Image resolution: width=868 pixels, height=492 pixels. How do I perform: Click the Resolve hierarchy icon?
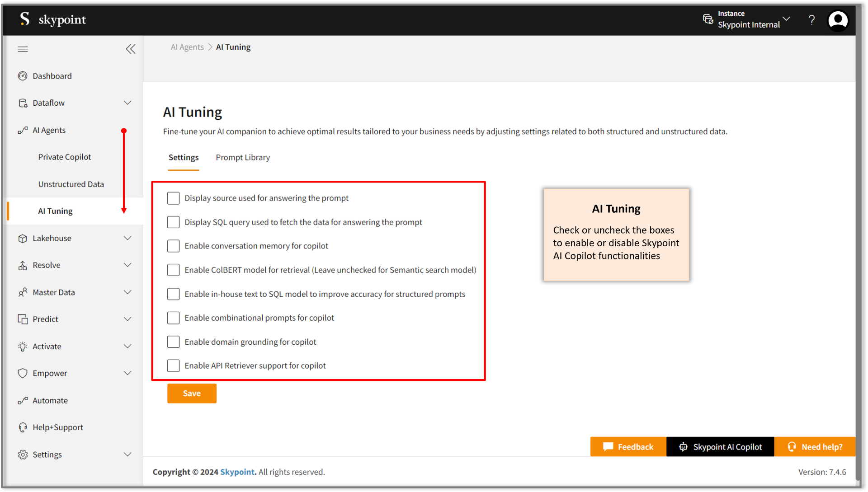click(x=23, y=265)
